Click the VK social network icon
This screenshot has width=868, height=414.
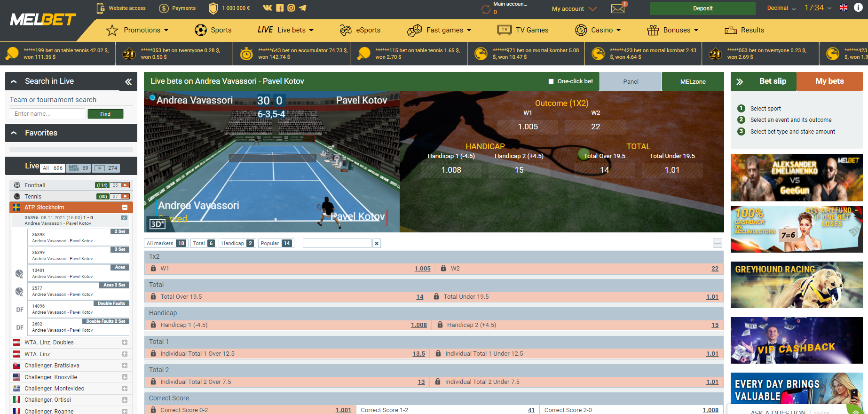coord(268,8)
